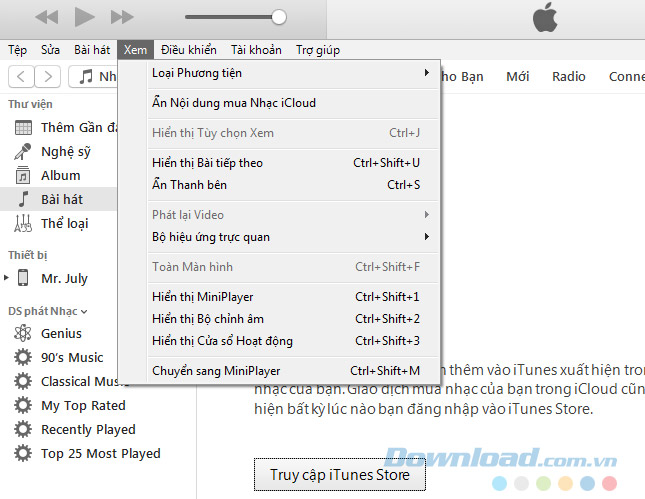Switch to the Cho Bạn tab

pos(462,77)
